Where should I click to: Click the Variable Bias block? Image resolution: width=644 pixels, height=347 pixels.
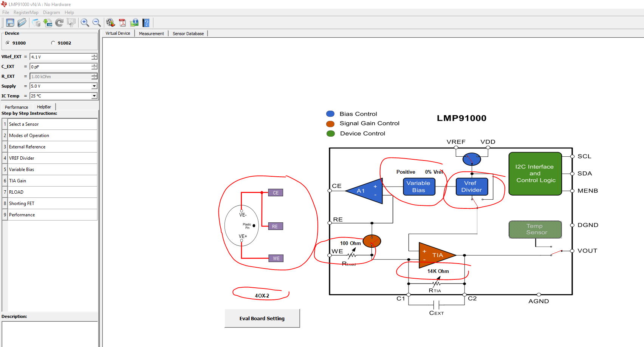[419, 187]
